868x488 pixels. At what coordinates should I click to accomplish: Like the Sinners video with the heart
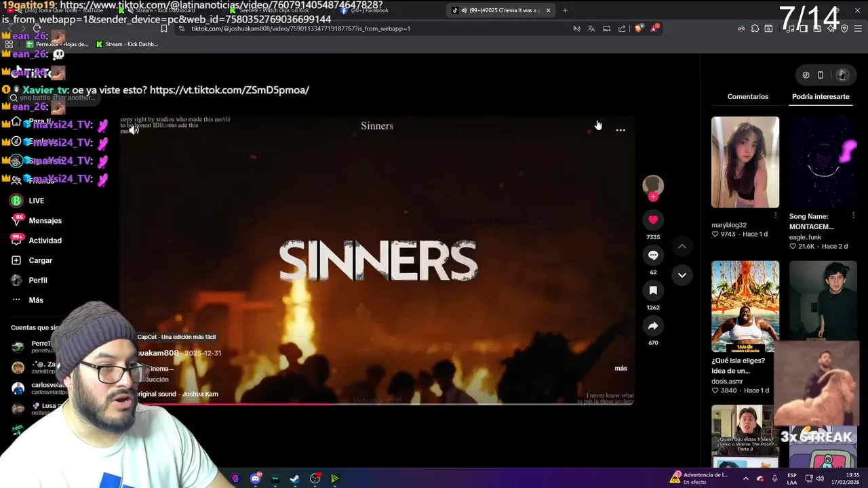653,220
